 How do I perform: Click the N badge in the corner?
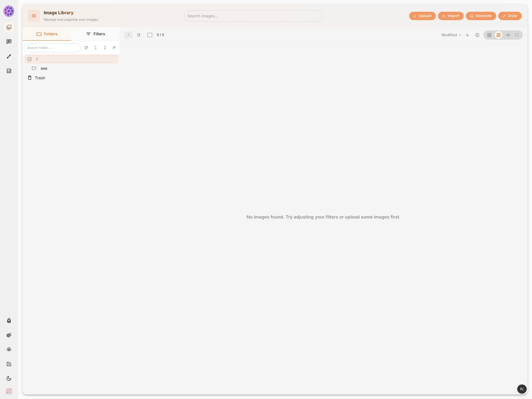click(x=522, y=389)
